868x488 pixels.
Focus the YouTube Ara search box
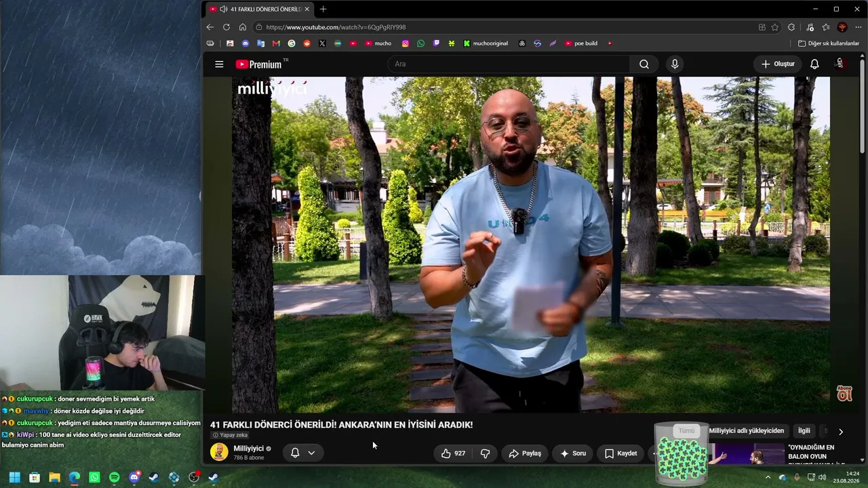point(509,64)
